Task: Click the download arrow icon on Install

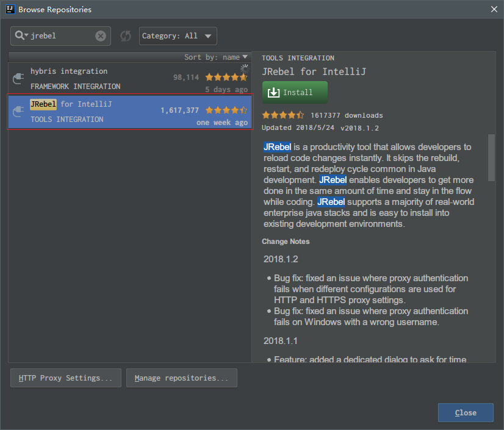Action: 273,93
